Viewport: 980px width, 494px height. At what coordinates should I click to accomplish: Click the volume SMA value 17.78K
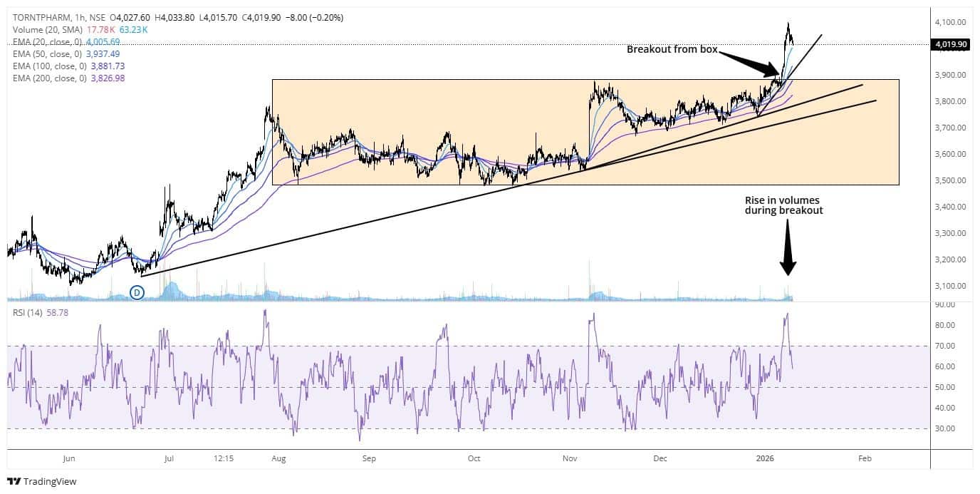100,30
